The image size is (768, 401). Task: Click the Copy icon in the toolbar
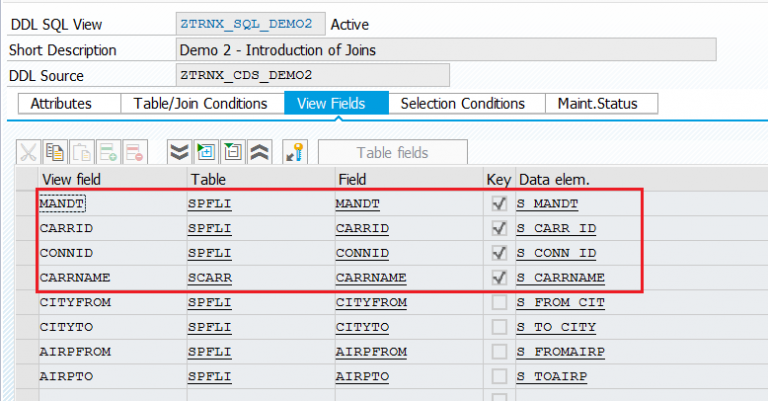pyautogui.click(x=55, y=153)
